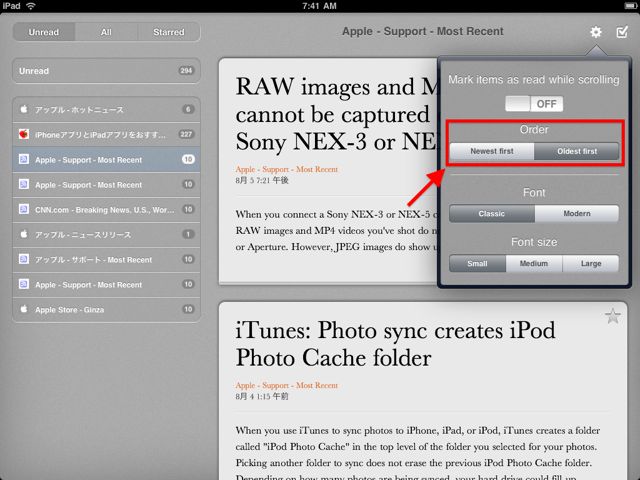Image resolution: width=640 pixels, height=480 pixels.
Task: Tap the red apple icon beside iPhoneアプリとiPadアプリ feed
Action: [x=24, y=134]
